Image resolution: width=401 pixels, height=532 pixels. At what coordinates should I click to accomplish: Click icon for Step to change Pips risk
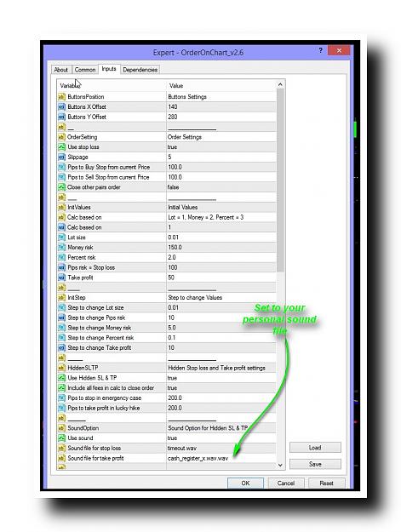(61, 317)
